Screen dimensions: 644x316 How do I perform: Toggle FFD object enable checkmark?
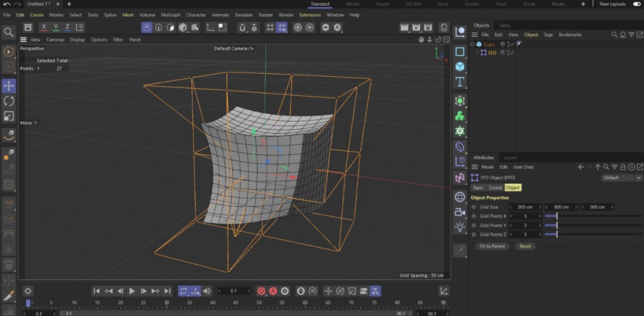click(513, 53)
